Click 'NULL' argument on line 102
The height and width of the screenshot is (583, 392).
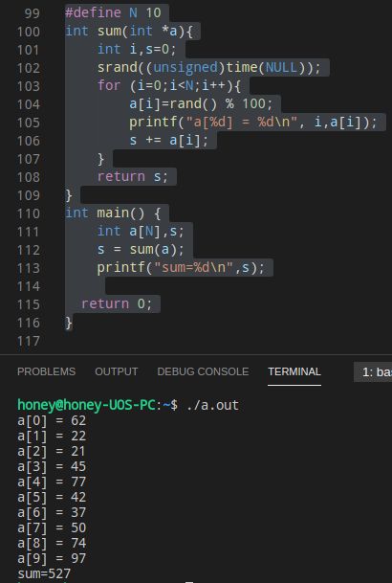[282, 68]
